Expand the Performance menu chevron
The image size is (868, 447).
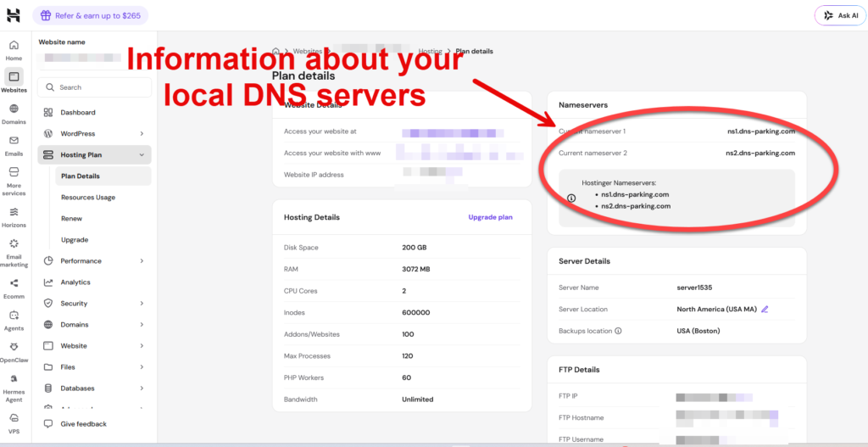(142, 261)
